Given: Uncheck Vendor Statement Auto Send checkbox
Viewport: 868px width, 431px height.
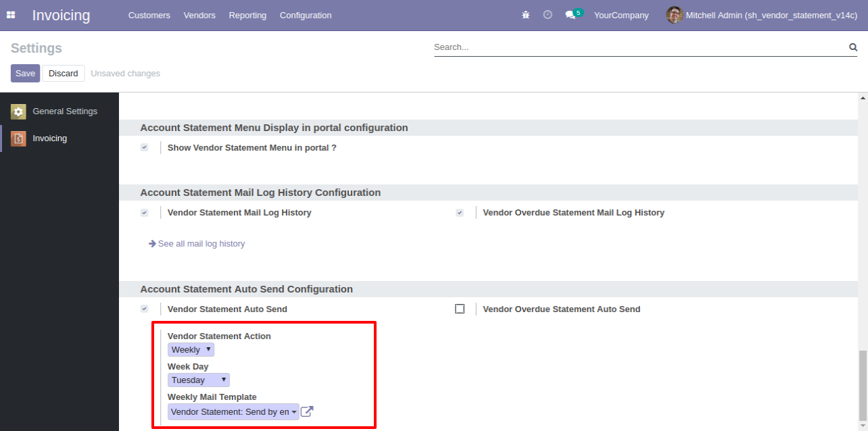Looking at the screenshot, I should pos(144,309).
